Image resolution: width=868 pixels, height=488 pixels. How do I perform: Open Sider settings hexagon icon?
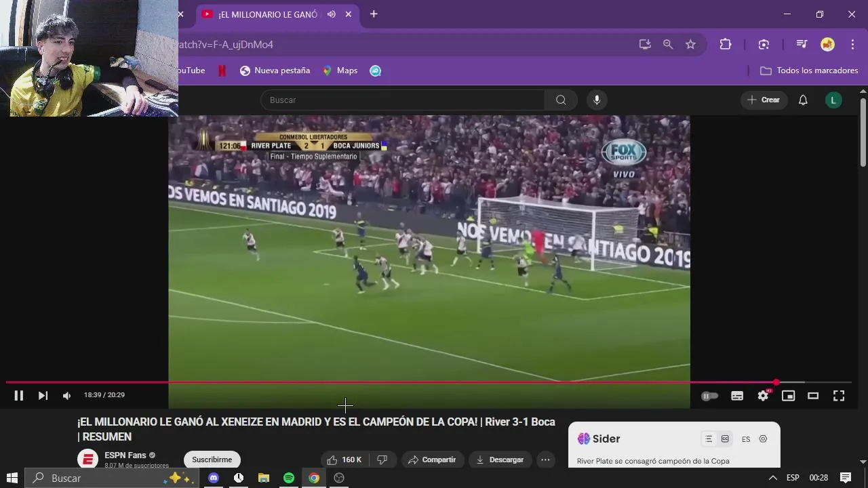[763, 439]
